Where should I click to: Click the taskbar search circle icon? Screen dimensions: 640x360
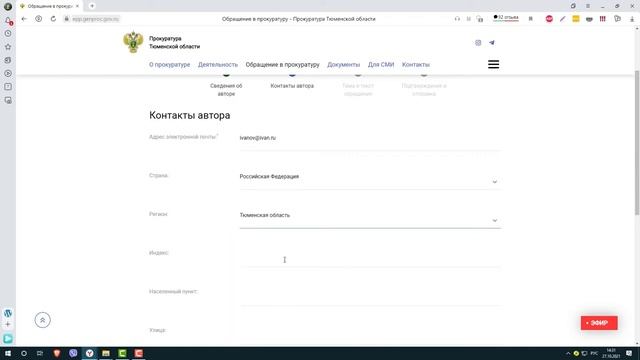(x=24, y=353)
